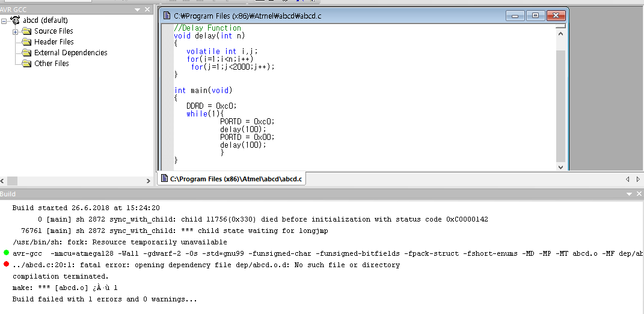Image resolution: width=644 pixels, height=314 pixels.
Task: Close the Build output panel
Action: click(x=639, y=194)
